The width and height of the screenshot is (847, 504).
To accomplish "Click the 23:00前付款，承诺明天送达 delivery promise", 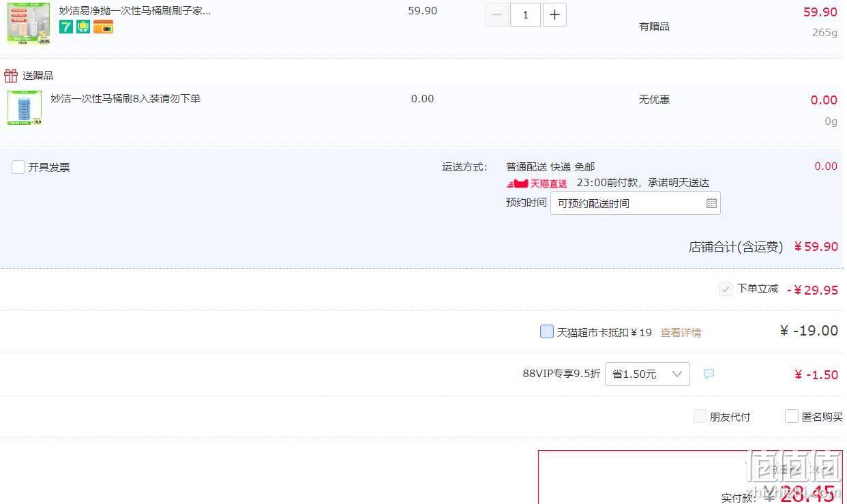I will pyautogui.click(x=643, y=182).
